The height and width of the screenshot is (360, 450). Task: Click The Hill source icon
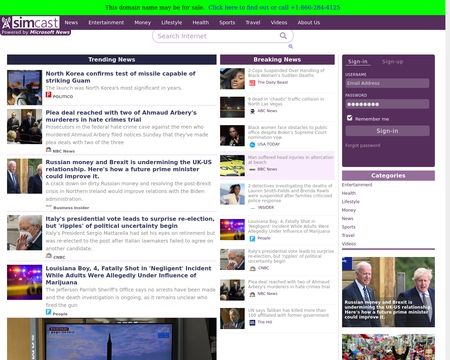pyautogui.click(x=252, y=322)
